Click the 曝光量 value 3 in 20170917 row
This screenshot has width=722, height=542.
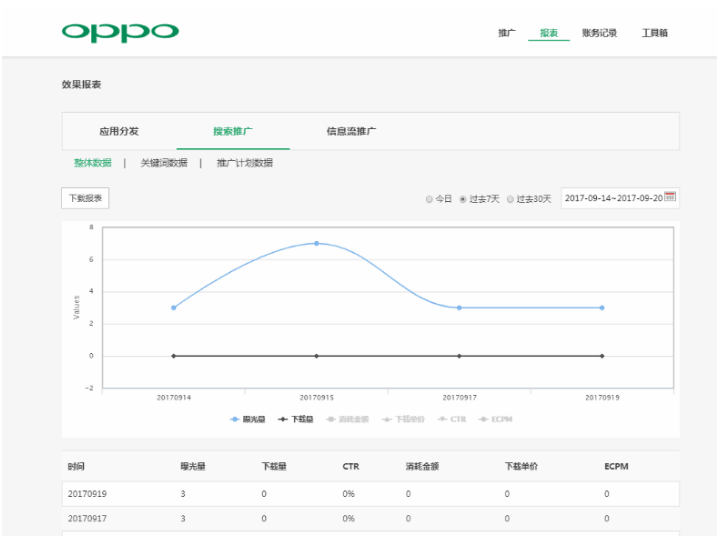[183, 519]
